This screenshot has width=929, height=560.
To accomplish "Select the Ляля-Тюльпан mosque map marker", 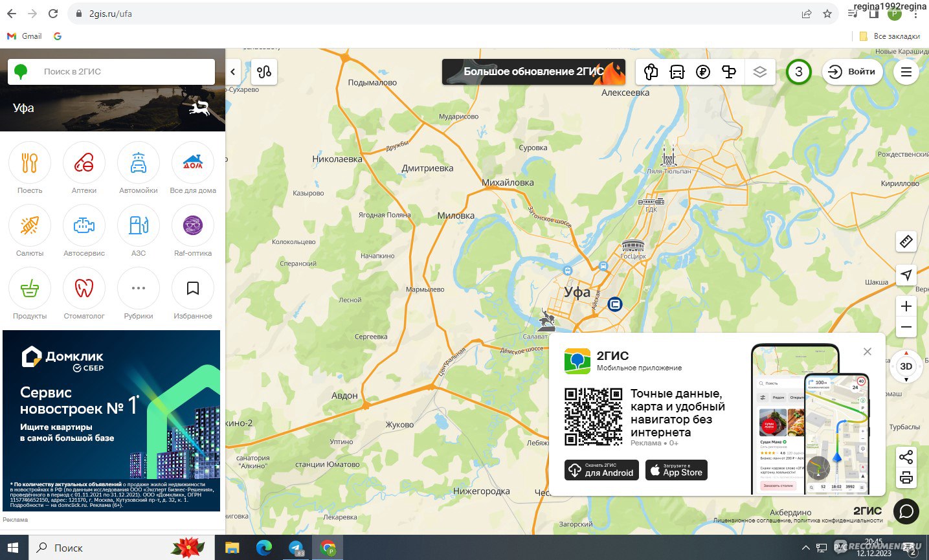I will click(x=669, y=157).
